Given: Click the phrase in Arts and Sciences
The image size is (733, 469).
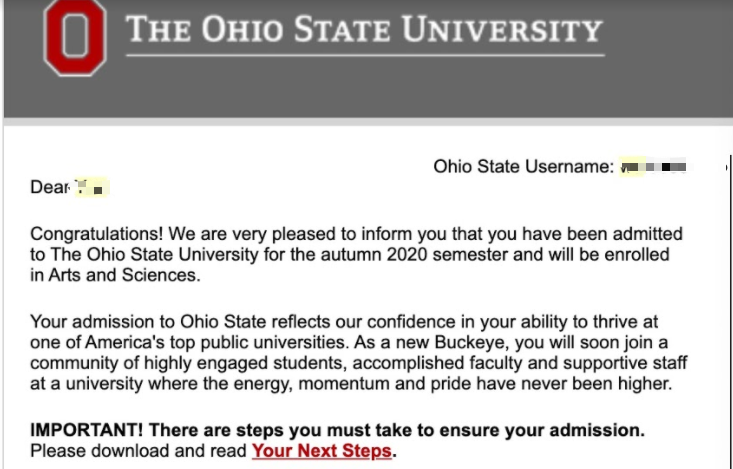Looking at the screenshot, I should click(115, 275).
